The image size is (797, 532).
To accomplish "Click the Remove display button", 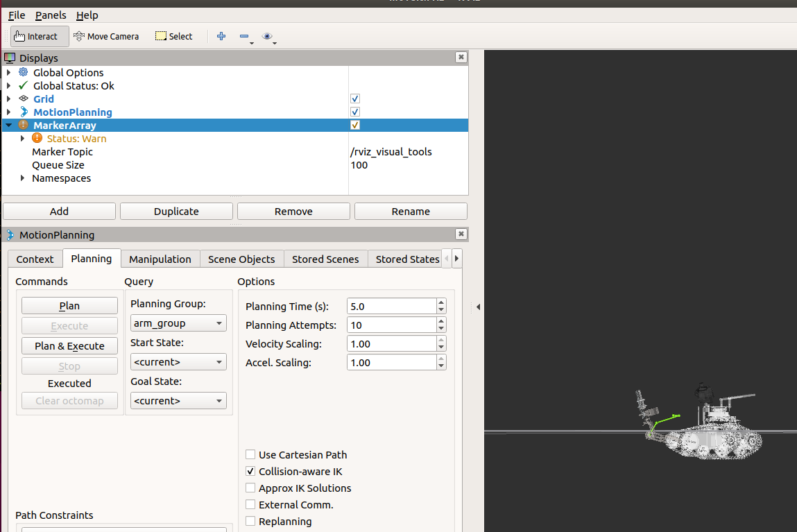I will click(x=294, y=212).
